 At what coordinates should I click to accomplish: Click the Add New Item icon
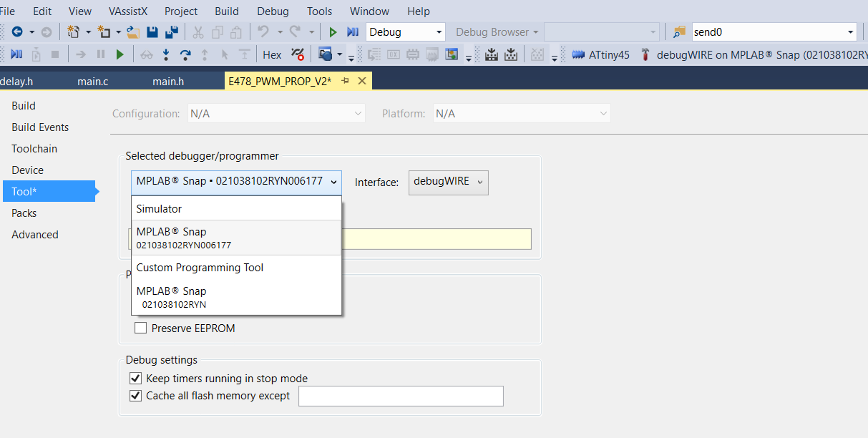(x=104, y=32)
